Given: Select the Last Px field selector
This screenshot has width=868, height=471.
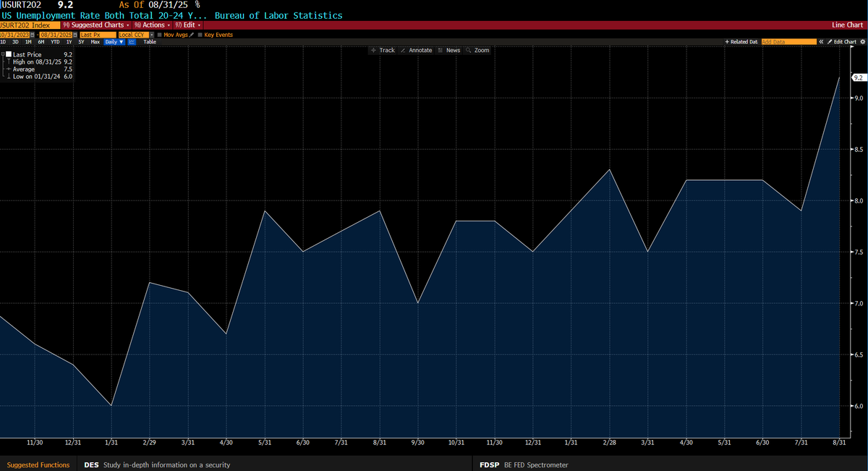Looking at the screenshot, I should [x=98, y=35].
